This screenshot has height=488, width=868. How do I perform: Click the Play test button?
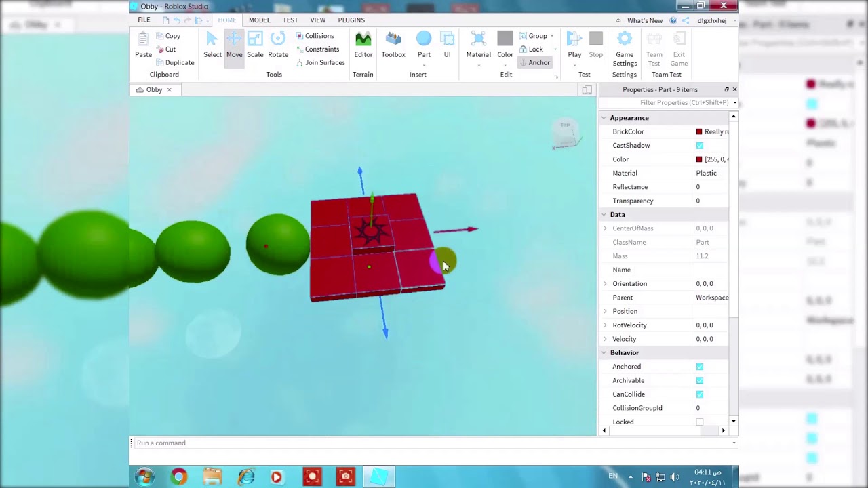click(574, 45)
